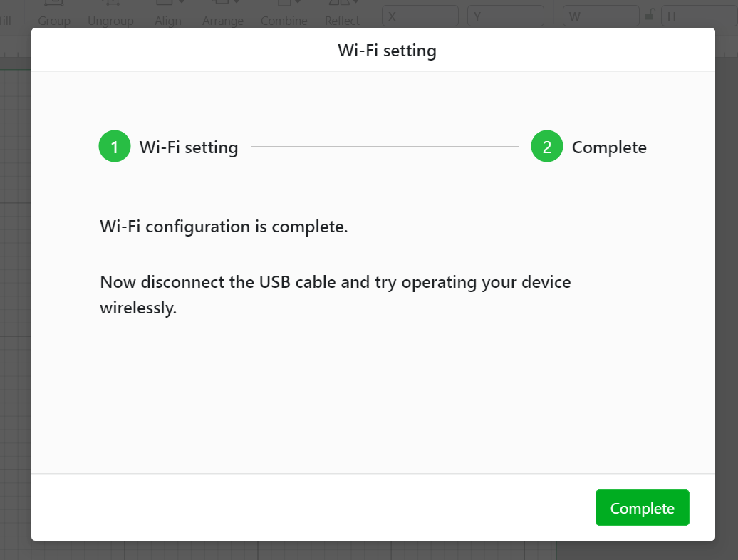Click the W width input field
This screenshot has height=560, width=738.
coord(601,16)
